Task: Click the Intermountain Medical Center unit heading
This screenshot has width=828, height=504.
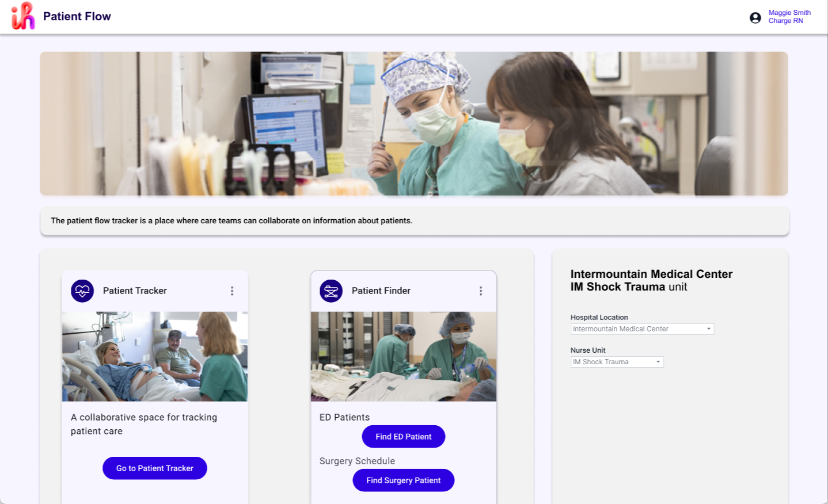Action: coord(651,280)
